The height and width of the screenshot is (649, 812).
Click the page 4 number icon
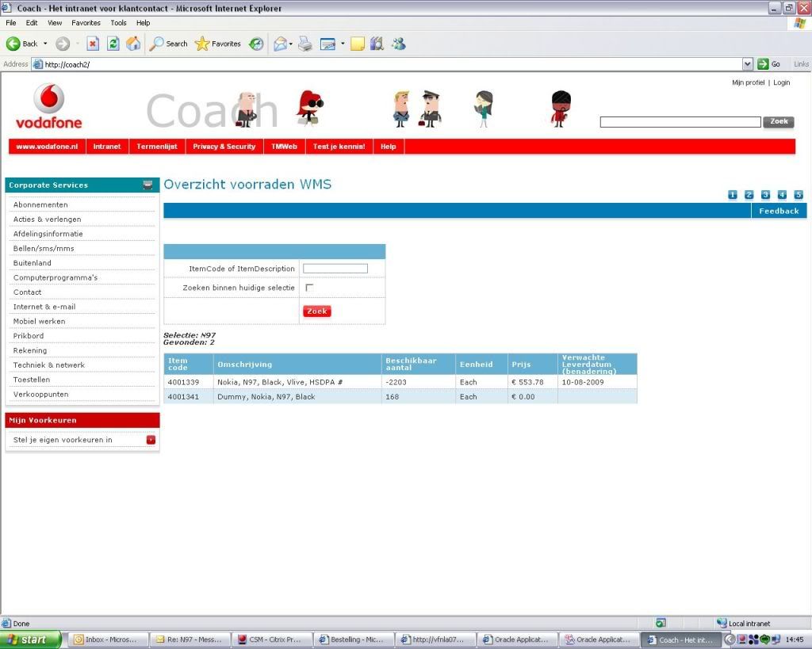click(x=782, y=195)
